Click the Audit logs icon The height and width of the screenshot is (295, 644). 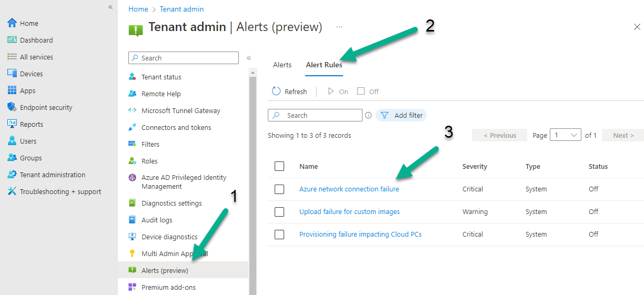tap(132, 220)
